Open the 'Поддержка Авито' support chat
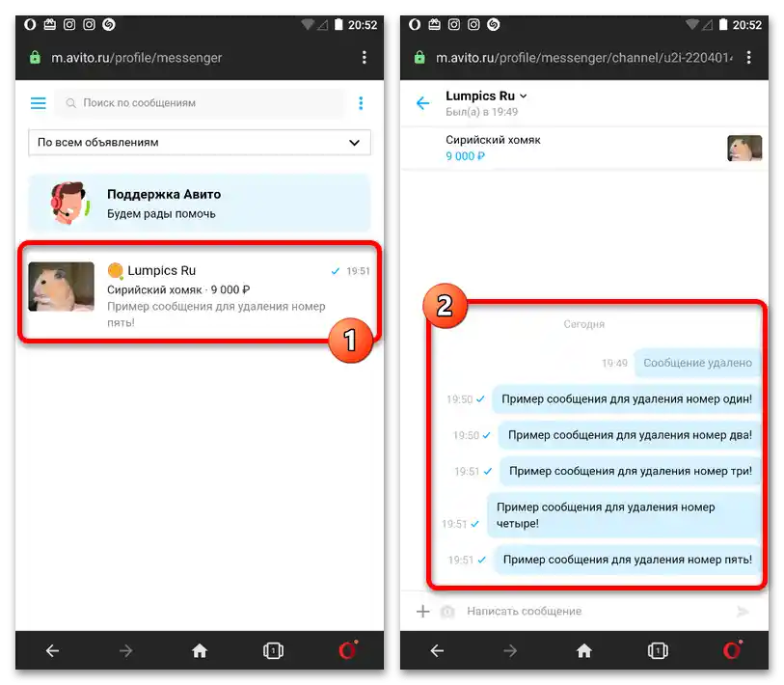The width and height of the screenshot is (784, 685). [x=200, y=204]
